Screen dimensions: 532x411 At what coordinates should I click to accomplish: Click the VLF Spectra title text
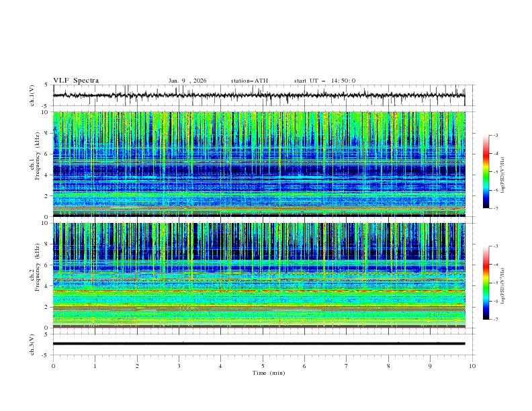tap(76, 81)
